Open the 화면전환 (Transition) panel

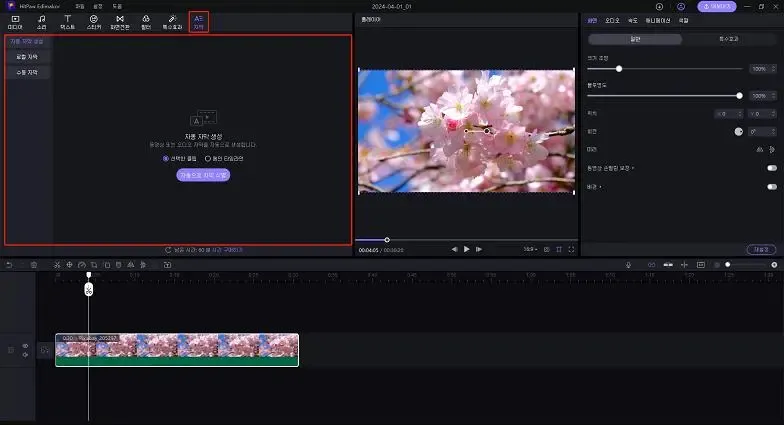coord(119,21)
